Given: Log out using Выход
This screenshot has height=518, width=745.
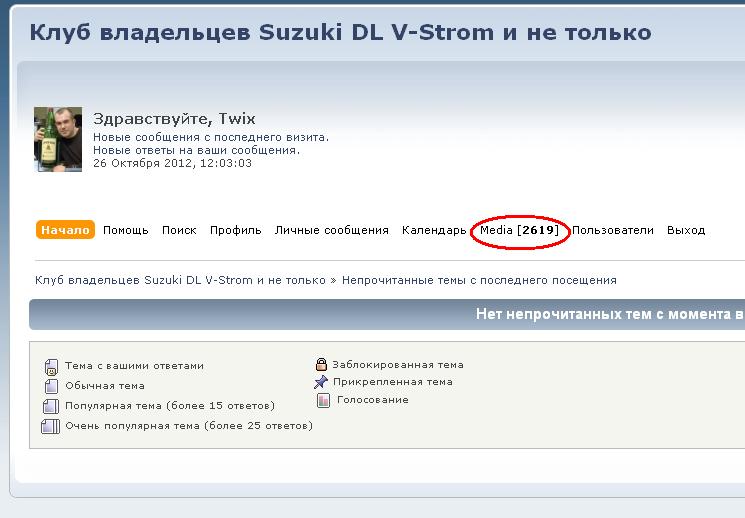Looking at the screenshot, I should (686, 230).
